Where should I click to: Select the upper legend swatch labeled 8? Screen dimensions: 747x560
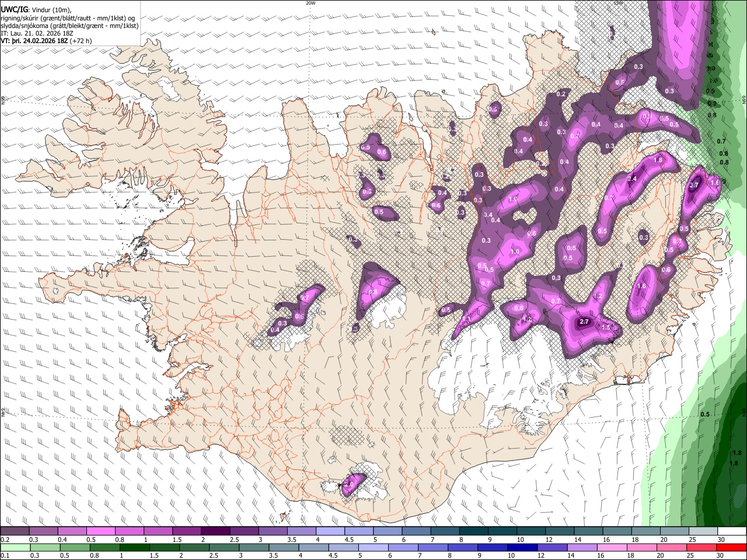[x=474, y=531]
